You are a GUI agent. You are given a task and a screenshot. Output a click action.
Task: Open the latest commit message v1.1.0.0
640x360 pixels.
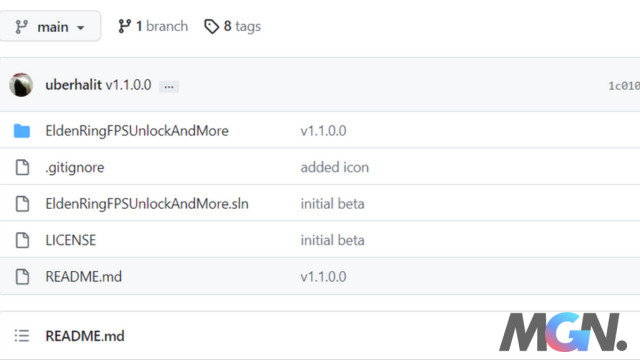coord(129,85)
